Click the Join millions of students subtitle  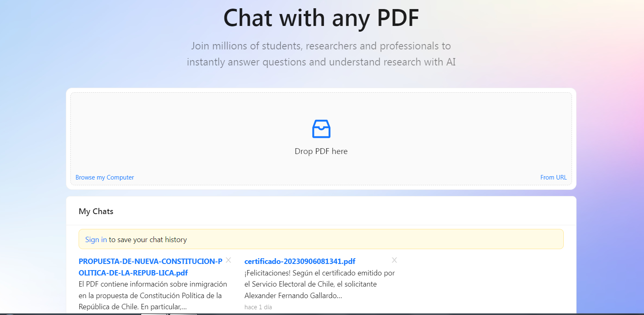[x=321, y=54]
